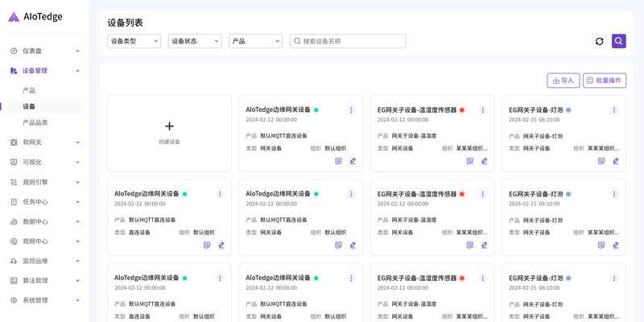Click the 设备列表 page title

pos(126,23)
